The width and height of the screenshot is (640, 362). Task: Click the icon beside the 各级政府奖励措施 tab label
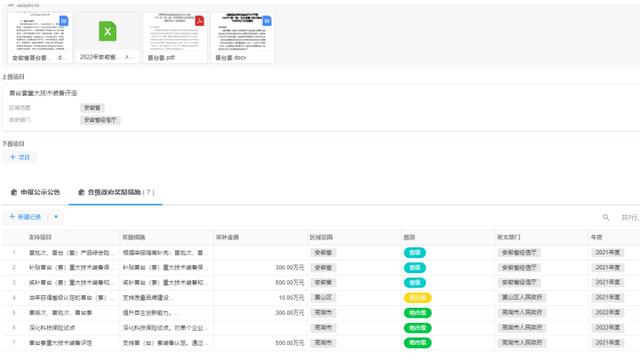click(x=81, y=192)
